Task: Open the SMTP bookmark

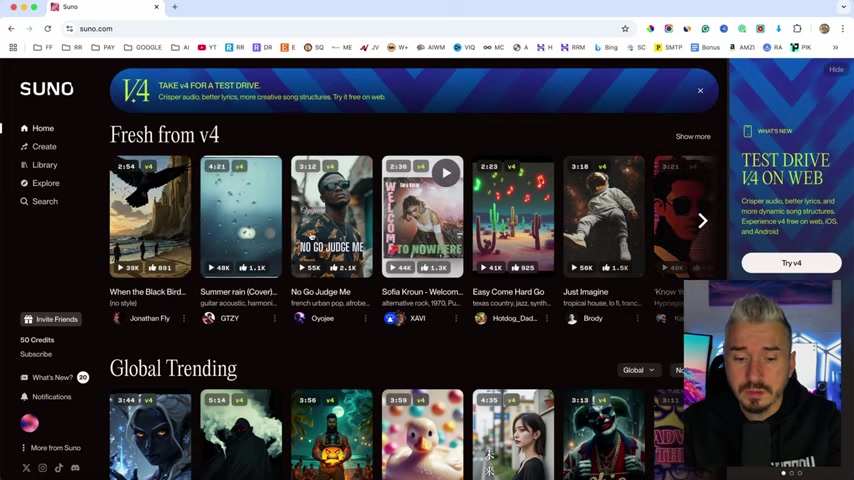Action: point(668,48)
